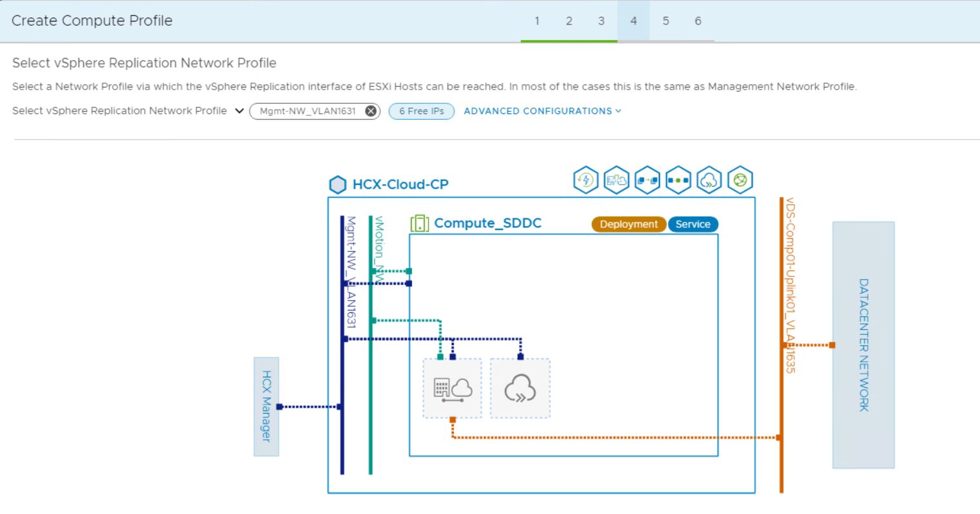Expand the Advanced Configurations section
980x514 pixels.
[542, 111]
